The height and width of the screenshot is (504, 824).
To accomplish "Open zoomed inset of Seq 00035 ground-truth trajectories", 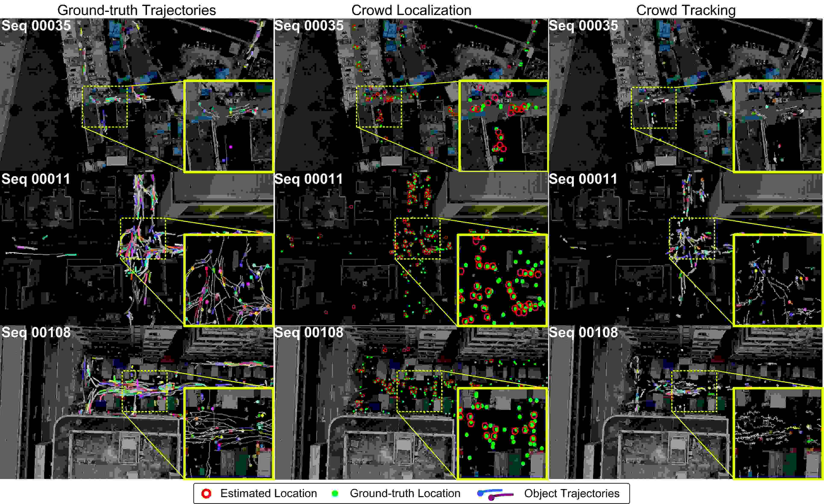I will [x=229, y=126].
